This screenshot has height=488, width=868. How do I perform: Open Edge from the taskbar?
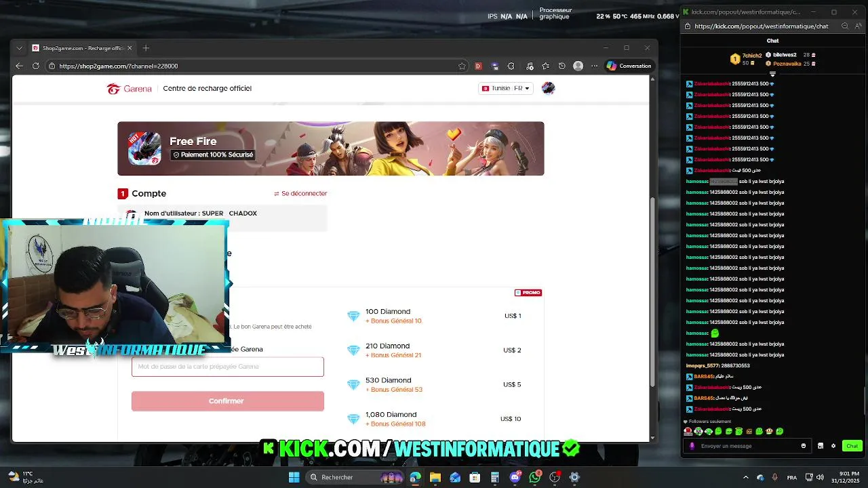(415, 477)
